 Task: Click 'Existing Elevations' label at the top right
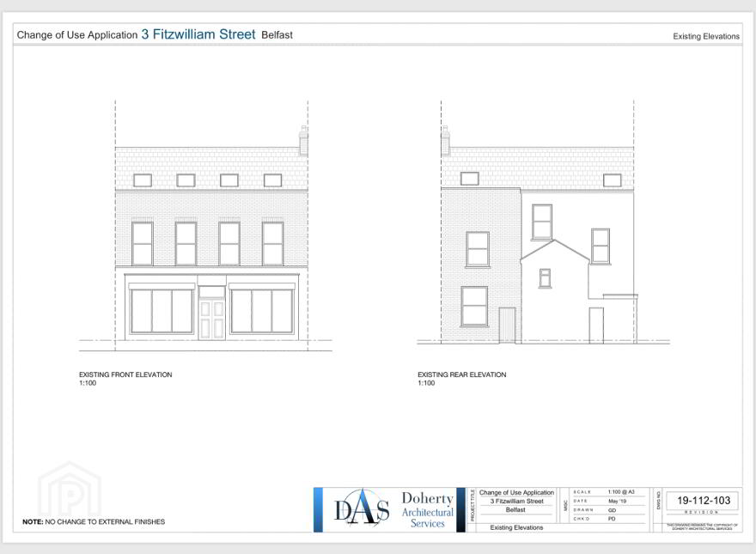point(706,36)
